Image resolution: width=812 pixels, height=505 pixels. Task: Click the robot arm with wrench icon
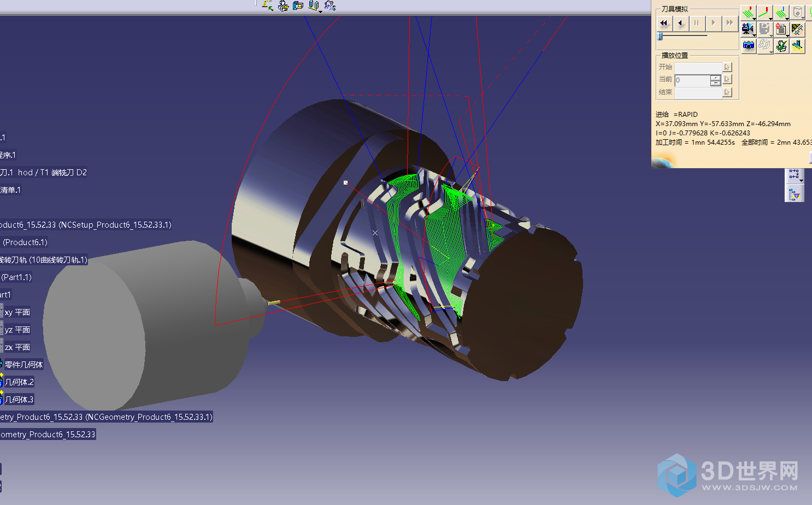pyautogui.click(x=329, y=5)
